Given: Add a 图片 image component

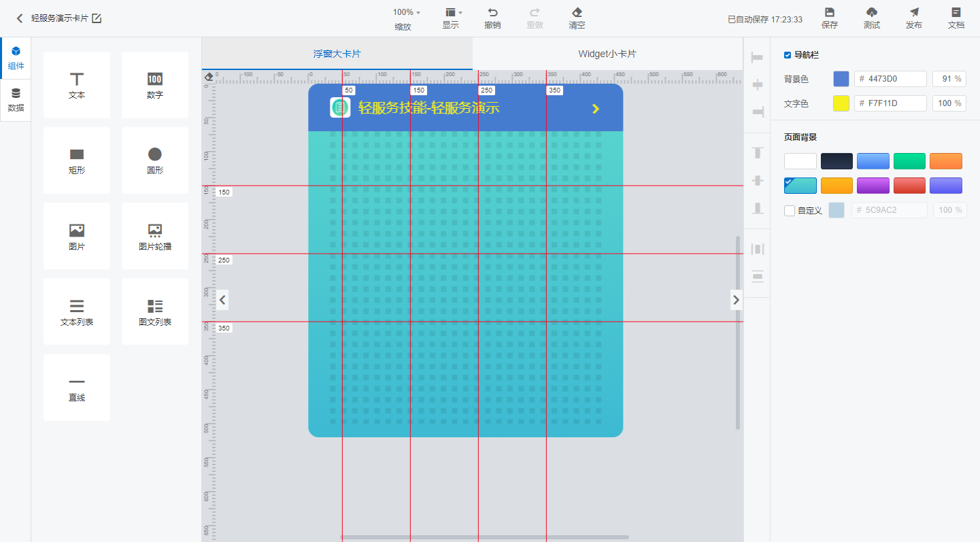Looking at the screenshot, I should (77, 237).
